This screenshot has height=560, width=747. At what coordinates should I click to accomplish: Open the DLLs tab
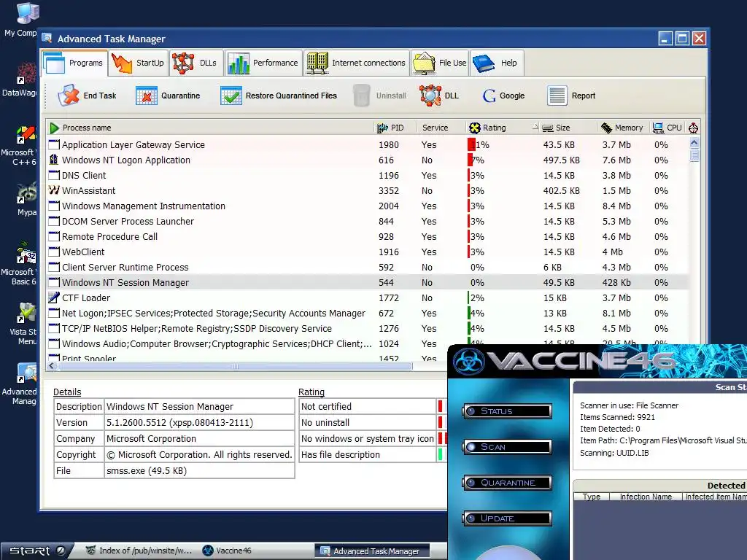196,63
